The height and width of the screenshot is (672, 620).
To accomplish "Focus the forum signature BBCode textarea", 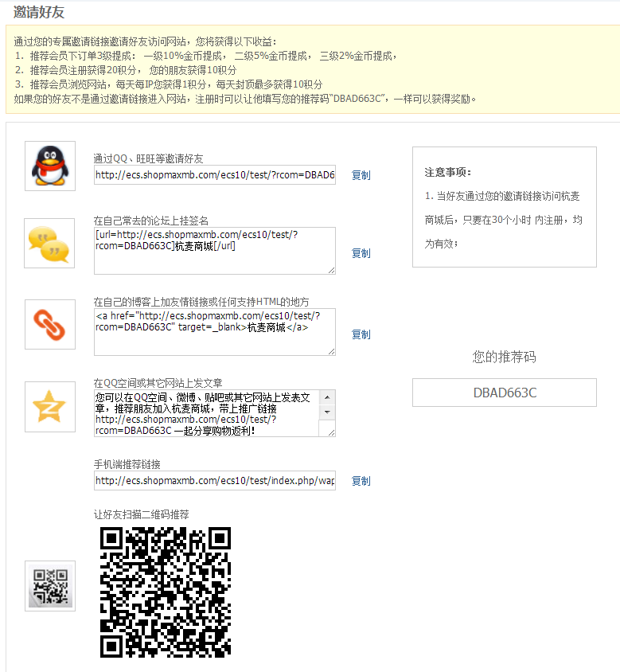I will tap(215, 251).
